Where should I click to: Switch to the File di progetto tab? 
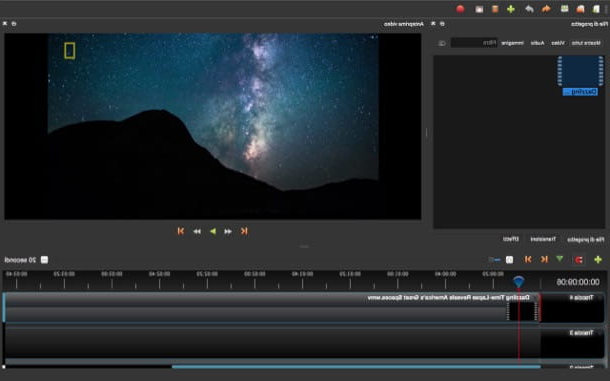coord(585,239)
